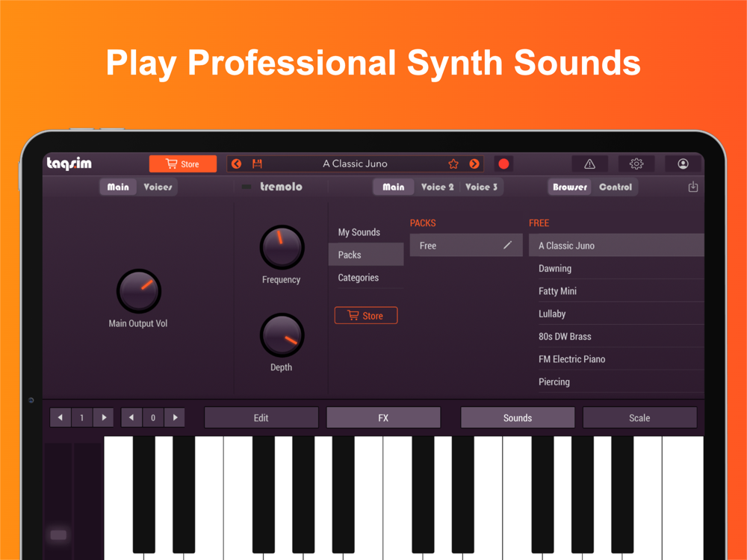Click the preset name A Classic Juno
The image size is (747, 560).
(x=355, y=164)
